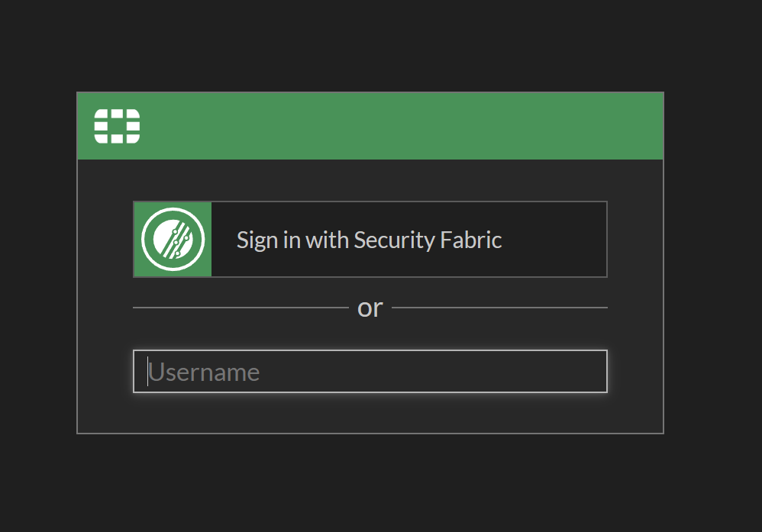This screenshot has height=532, width=762.
Task: Click the dark login panel body below Username
Action: (370, 413)
